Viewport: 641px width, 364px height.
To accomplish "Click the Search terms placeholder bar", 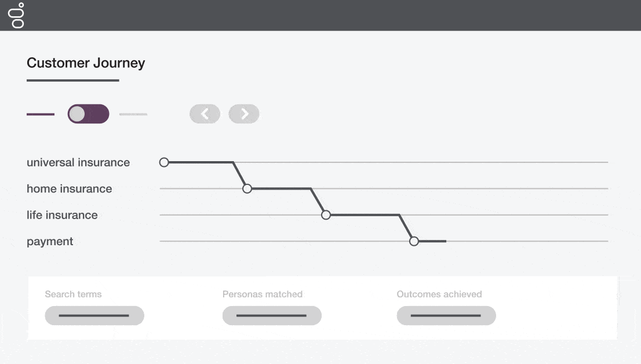I will tap(94, 315).
